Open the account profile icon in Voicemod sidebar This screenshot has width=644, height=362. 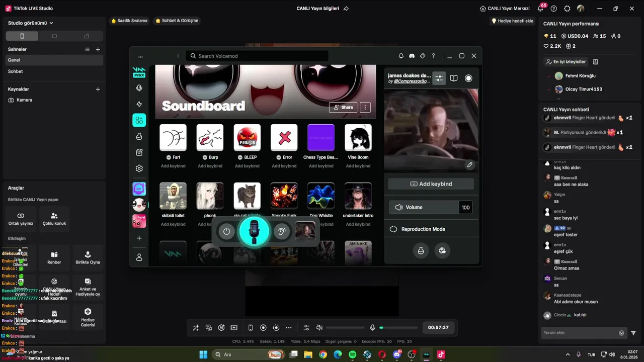point(139,257)
